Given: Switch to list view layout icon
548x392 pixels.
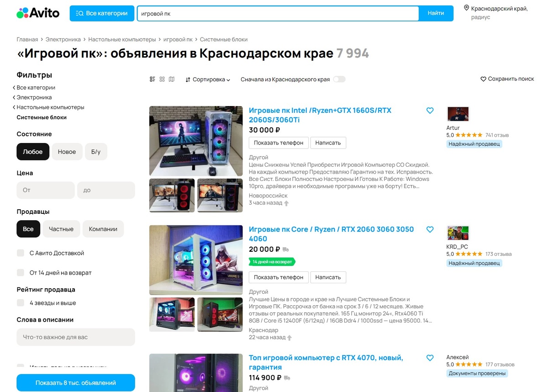Looking at the screenshot, I should pyautogui.click(x=153, y=79).
